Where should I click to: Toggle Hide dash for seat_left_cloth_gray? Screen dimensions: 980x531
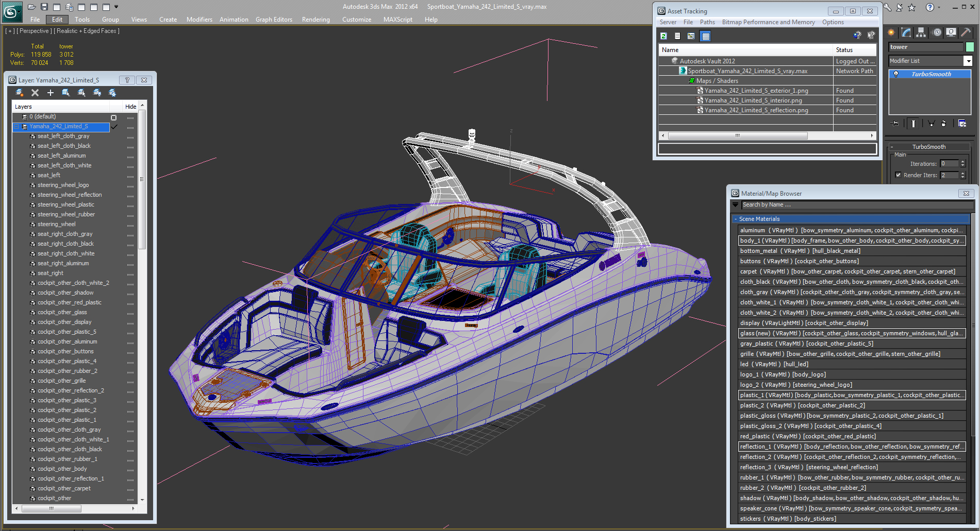[x=130, y=137]
